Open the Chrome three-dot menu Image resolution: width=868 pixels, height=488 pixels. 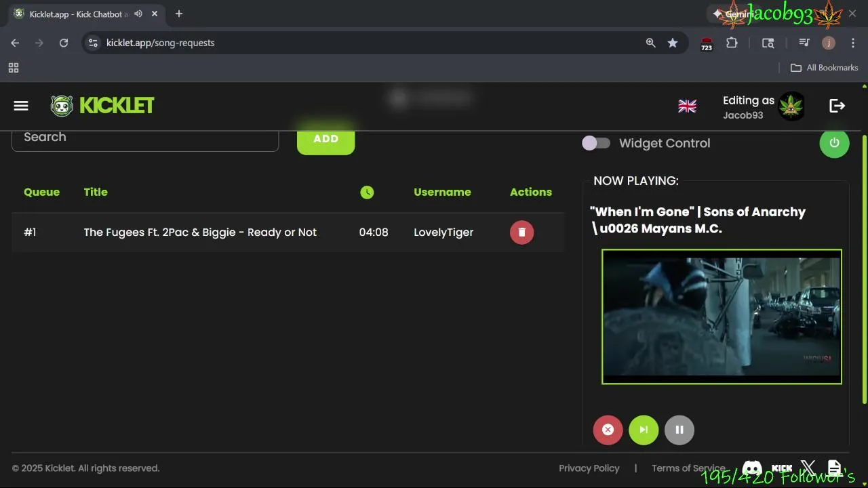tap(852, 43)
